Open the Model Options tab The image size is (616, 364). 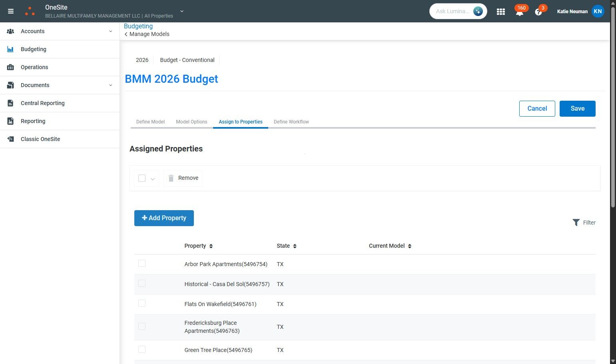pos(191,122)
